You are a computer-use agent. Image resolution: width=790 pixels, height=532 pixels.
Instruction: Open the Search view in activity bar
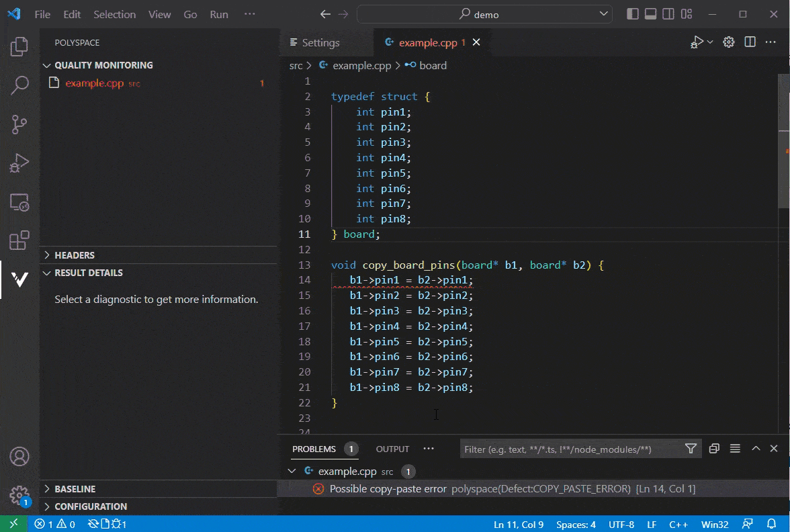click(x=19, y=86)
